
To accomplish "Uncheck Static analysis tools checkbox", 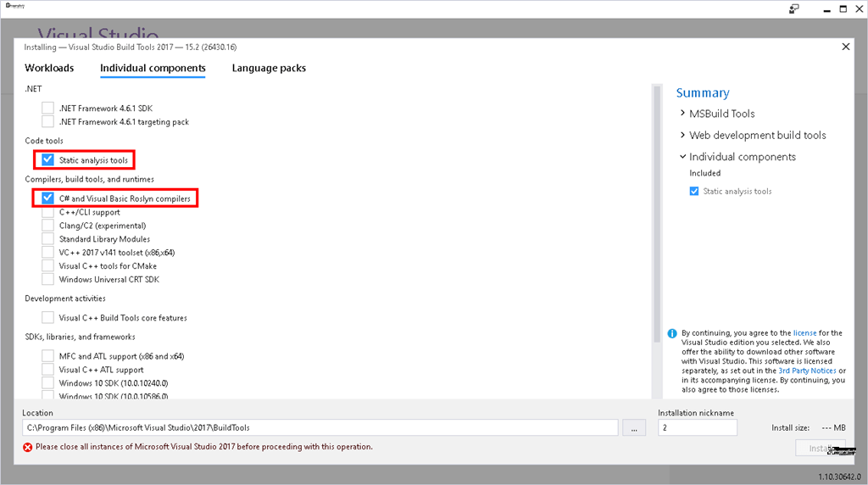I will [48, 159].
